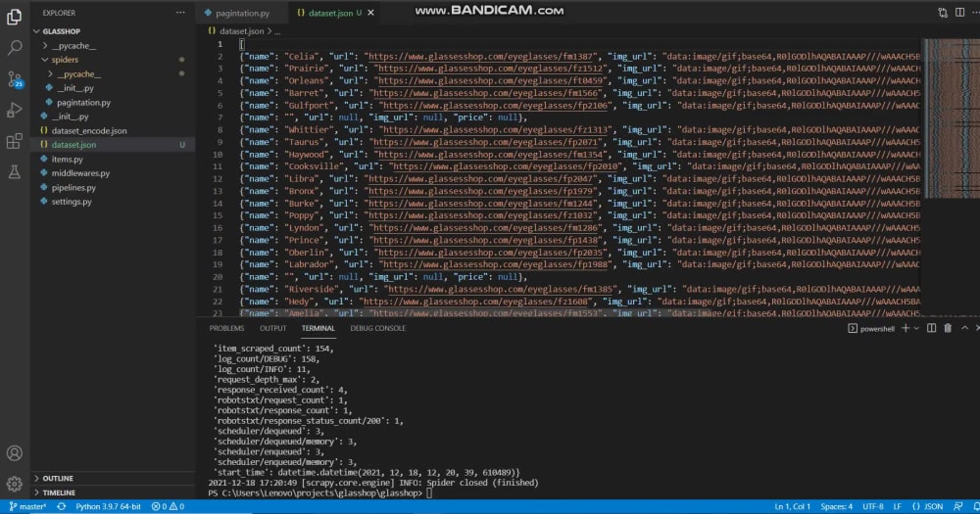
Task: Close the dataset.json editor tab
Action: point(370,13)
